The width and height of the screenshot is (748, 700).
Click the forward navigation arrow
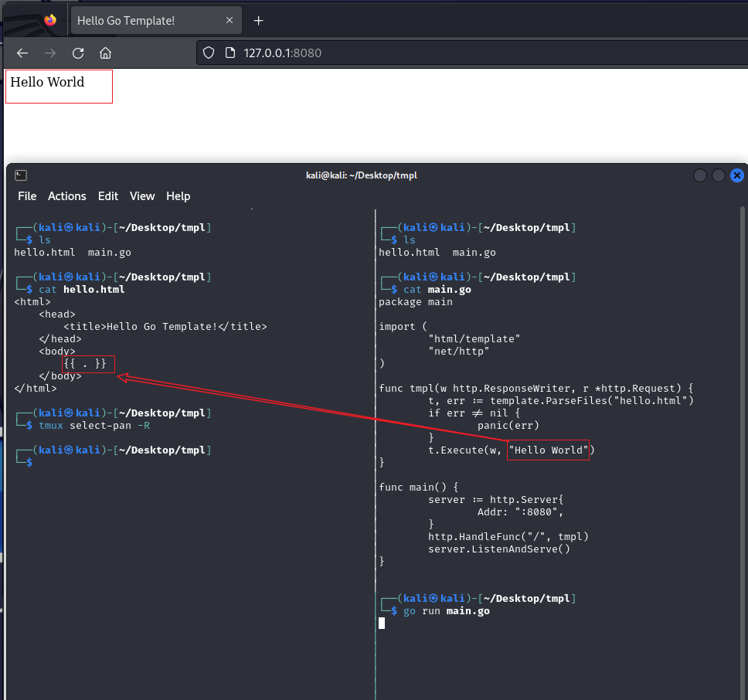[x=50, y=53]
